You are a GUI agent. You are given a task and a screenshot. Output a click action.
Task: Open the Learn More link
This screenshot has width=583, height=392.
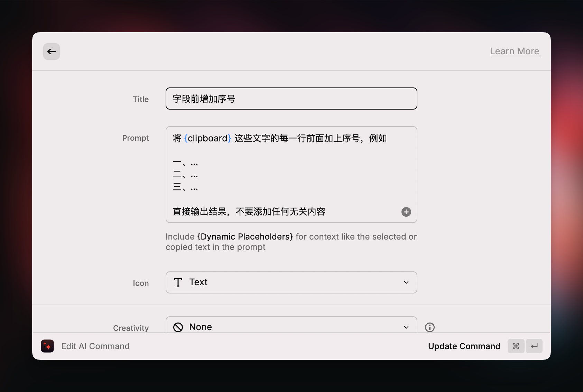515,51
